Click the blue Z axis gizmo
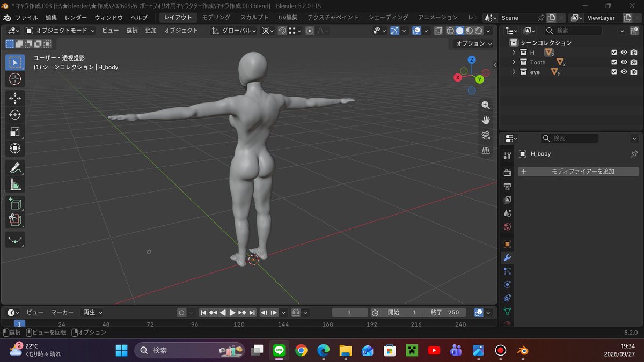The width and height of the screenshot is (644, 362). (472, 60)
